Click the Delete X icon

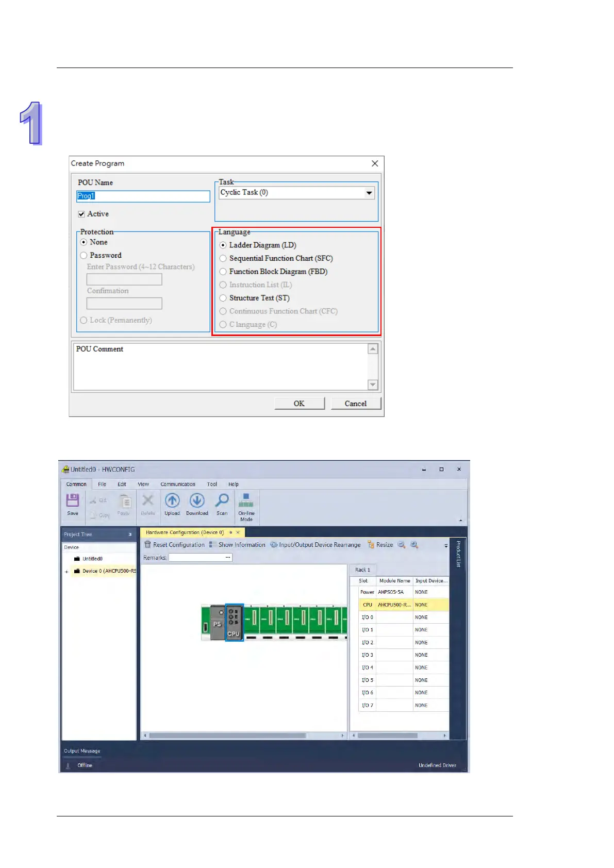click(148, 500)
